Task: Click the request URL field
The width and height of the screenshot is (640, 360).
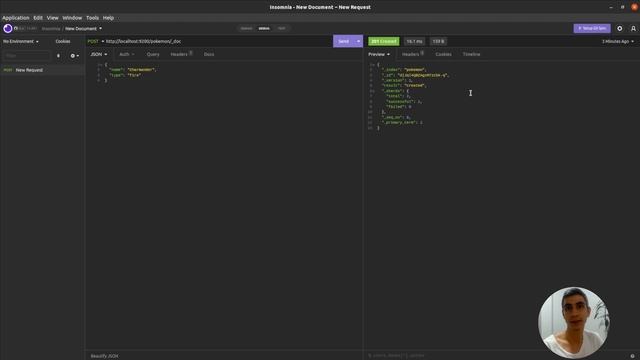Action: point(218,41)
